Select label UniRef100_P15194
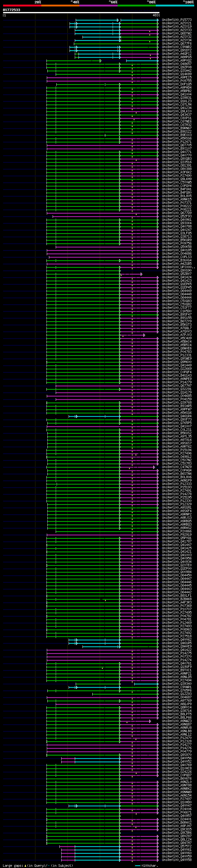Screen dimensions: 197x868 tap(176, 450)
